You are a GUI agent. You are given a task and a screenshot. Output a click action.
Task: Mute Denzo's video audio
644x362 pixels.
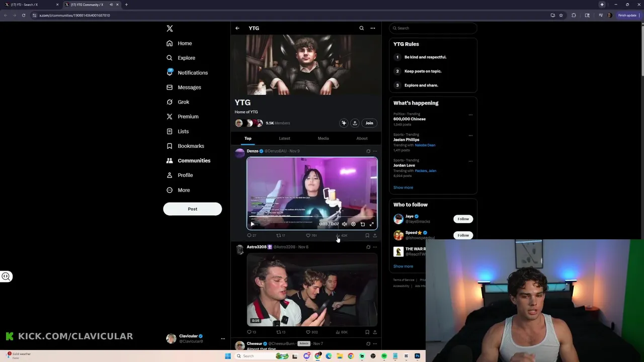tap(345, 224)
